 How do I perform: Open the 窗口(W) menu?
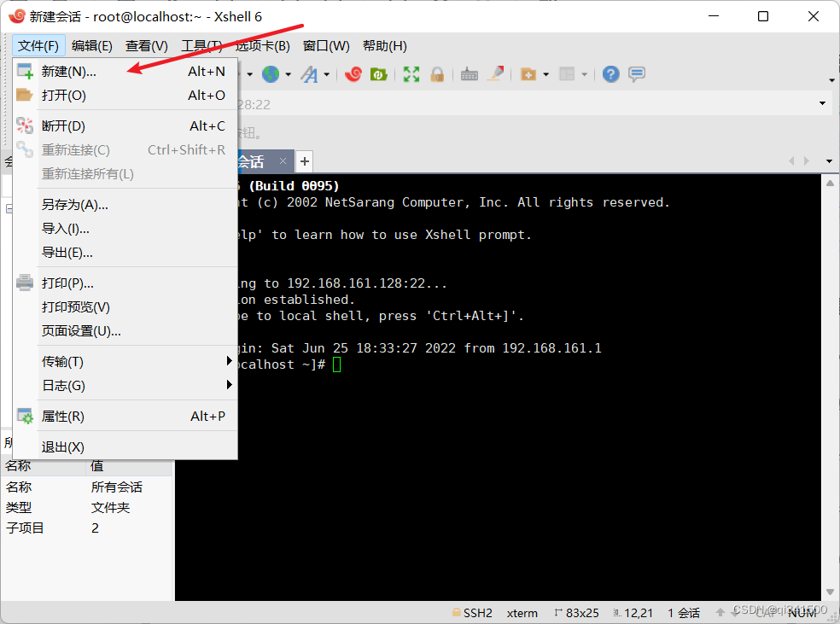click(x=326, y=46)
